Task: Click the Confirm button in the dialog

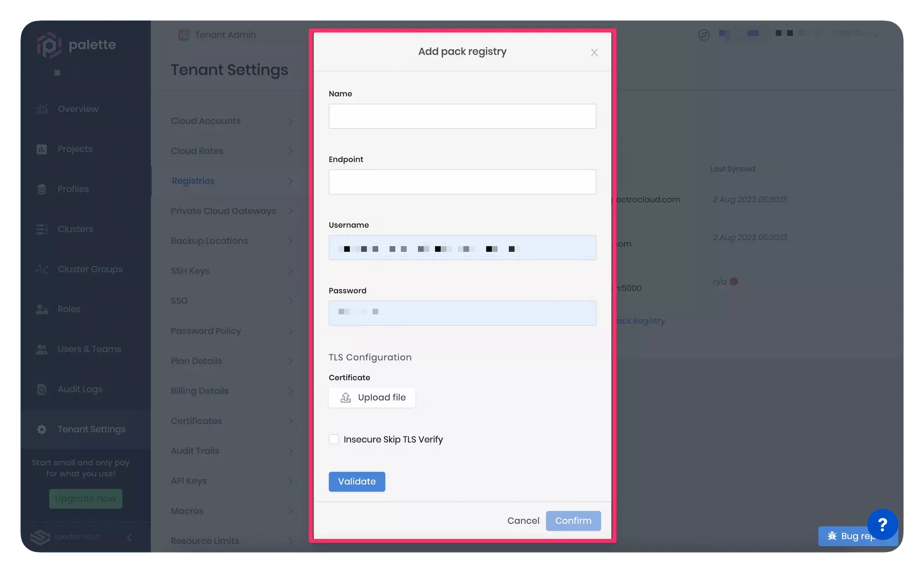Action: pyautogui.click(x=573, y=521)
